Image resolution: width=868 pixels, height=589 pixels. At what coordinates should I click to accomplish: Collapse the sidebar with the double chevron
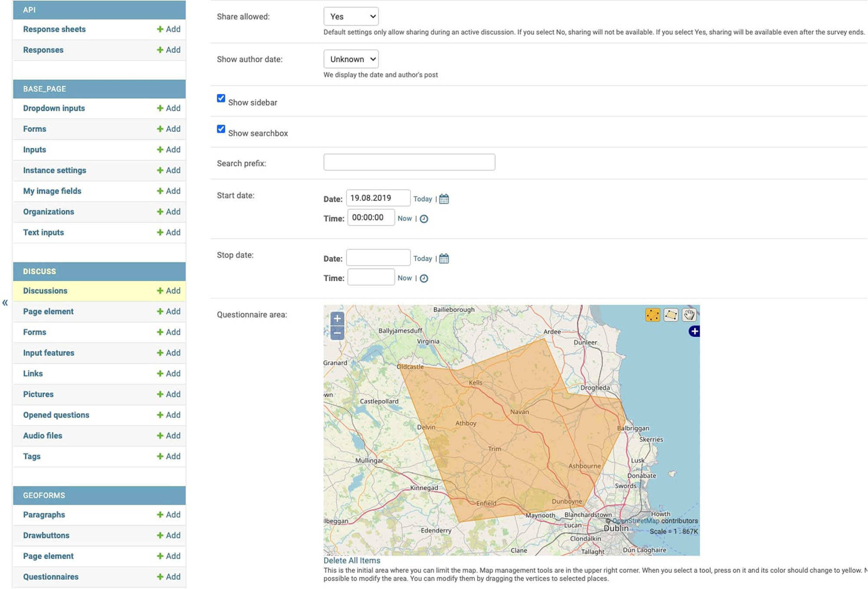(5, 303)
